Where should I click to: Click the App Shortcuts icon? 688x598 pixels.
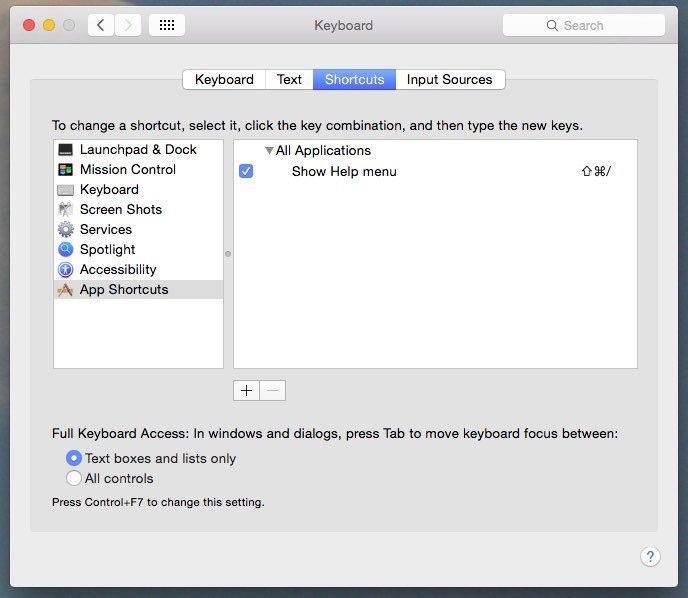click(x=65, y=290)
